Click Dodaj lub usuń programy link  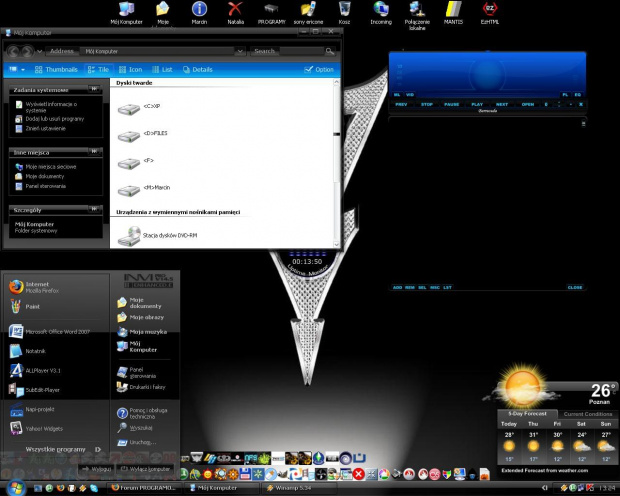coord(50,119)
